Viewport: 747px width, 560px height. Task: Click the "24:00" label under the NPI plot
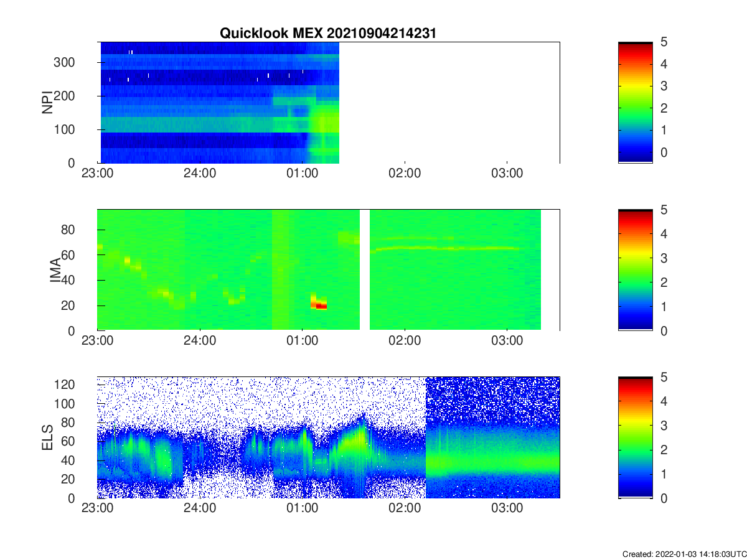pyautogui.click(x=200, y=173)
